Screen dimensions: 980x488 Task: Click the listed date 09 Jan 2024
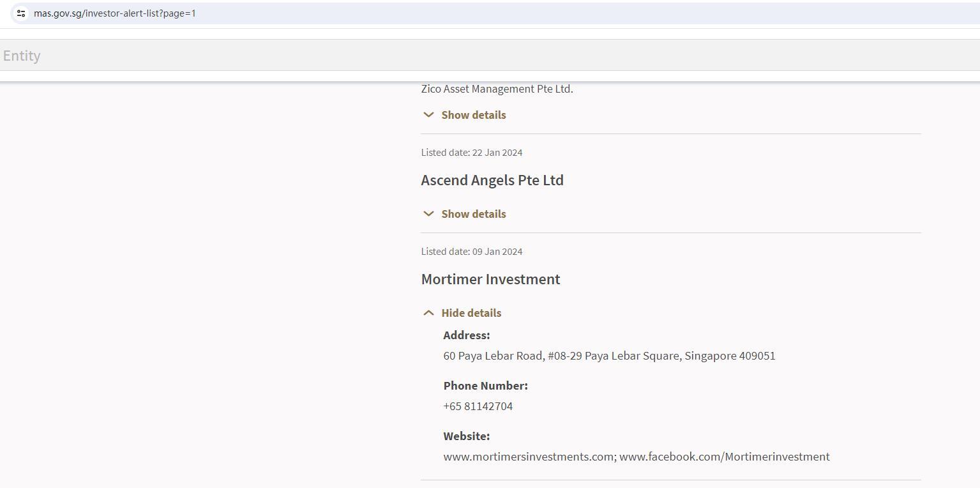471,252
